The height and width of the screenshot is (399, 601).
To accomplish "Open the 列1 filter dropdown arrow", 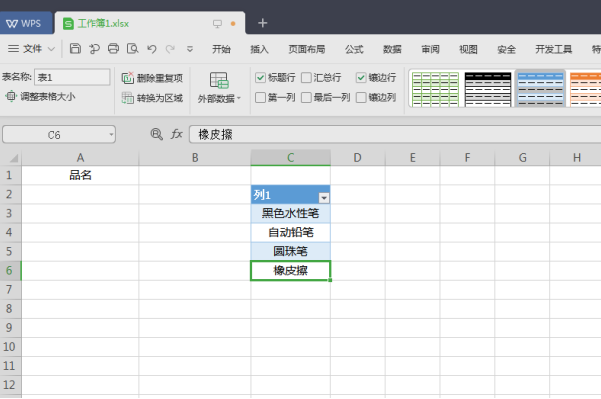I will tap(324, 198).
